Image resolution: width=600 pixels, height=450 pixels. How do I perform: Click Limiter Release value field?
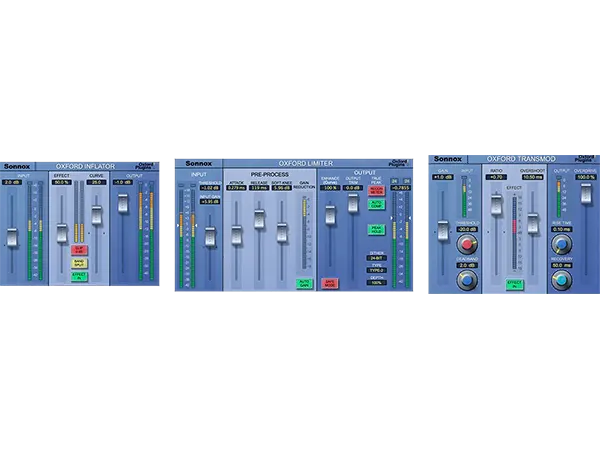click(x=259, y=188)
